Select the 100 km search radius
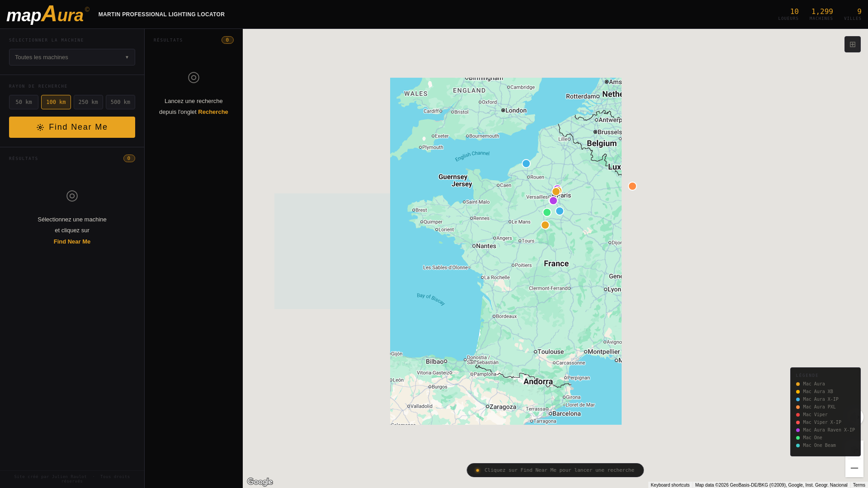The height and width of the screenshot is (488, 868). click(56, 102)
